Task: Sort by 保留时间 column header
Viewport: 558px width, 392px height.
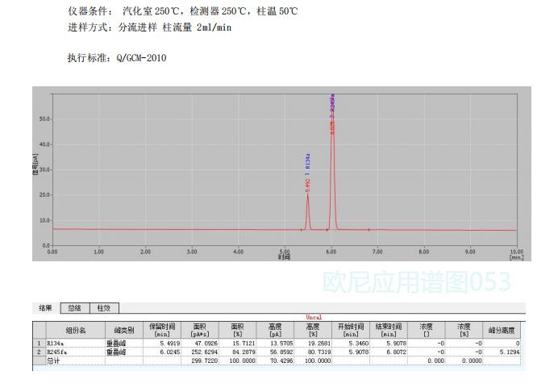Action: (x=161, y=330)
